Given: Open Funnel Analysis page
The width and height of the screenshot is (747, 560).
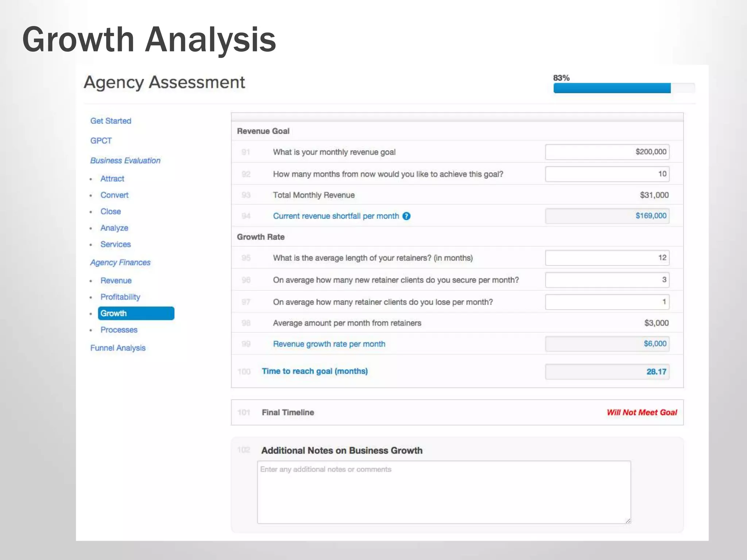Looking at the screenshot, I should [x=118, y=348].
